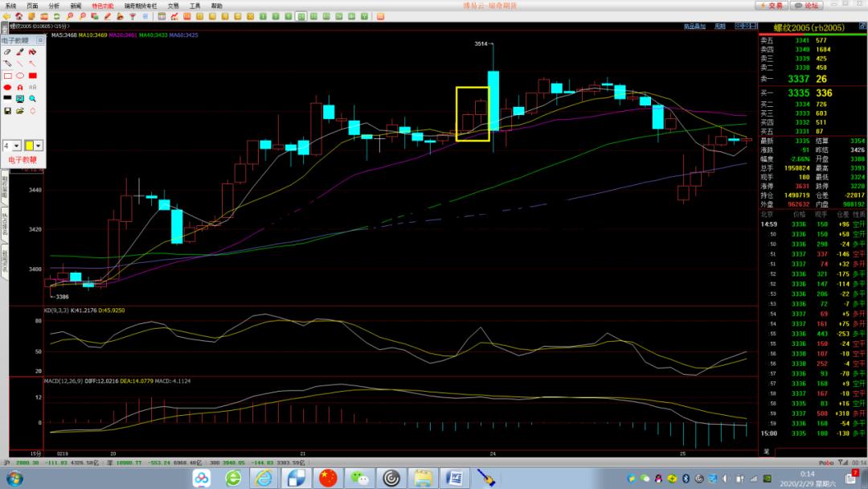Open WeChat from the Windows taskbar
The height and width of the screenshot is (489, 868).
pos(358,478)
